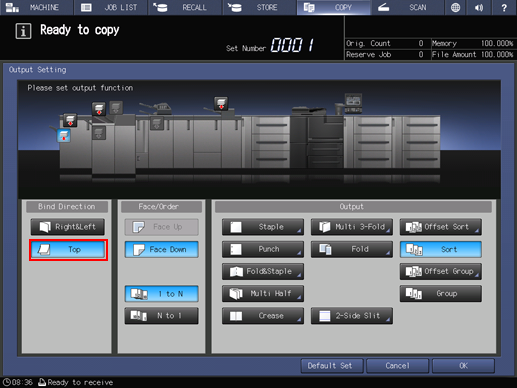Open Fold&Staple settings
The image size is (517, 388).
click(x=263, y=271)
